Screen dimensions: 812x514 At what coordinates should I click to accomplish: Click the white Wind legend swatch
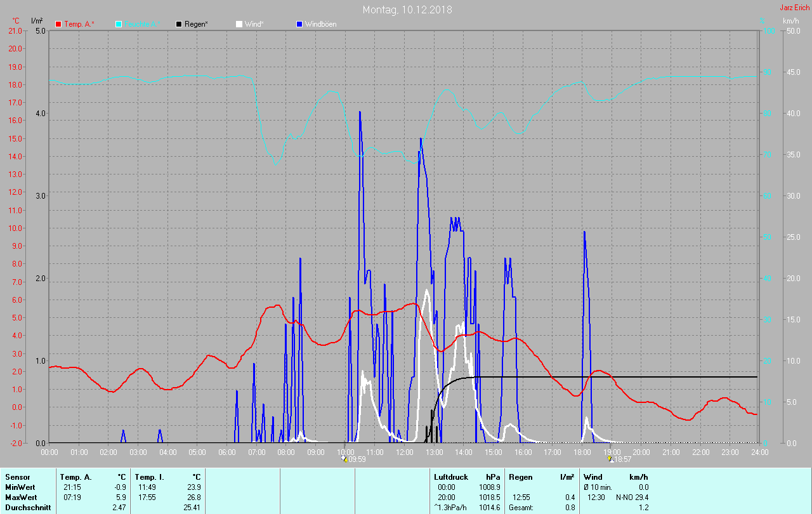pos(239,24)
